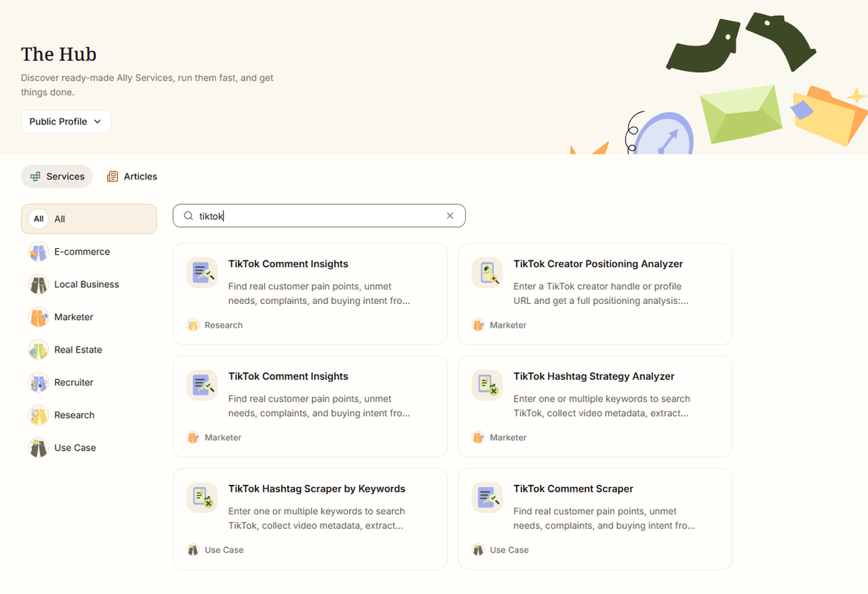Viewport: 868px width, 594px height.
Task: Click the Real Estate category icon
Action: tap(38, 349)
